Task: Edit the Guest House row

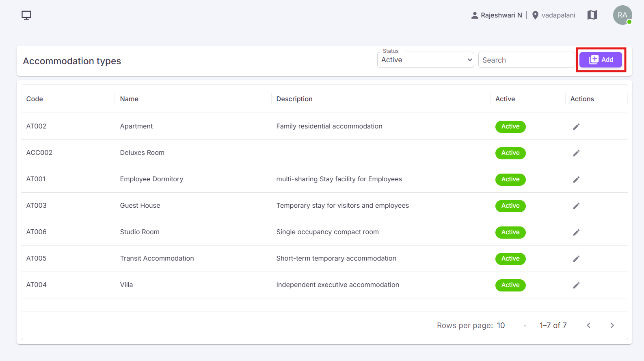Action: click(x=576, y=206)
